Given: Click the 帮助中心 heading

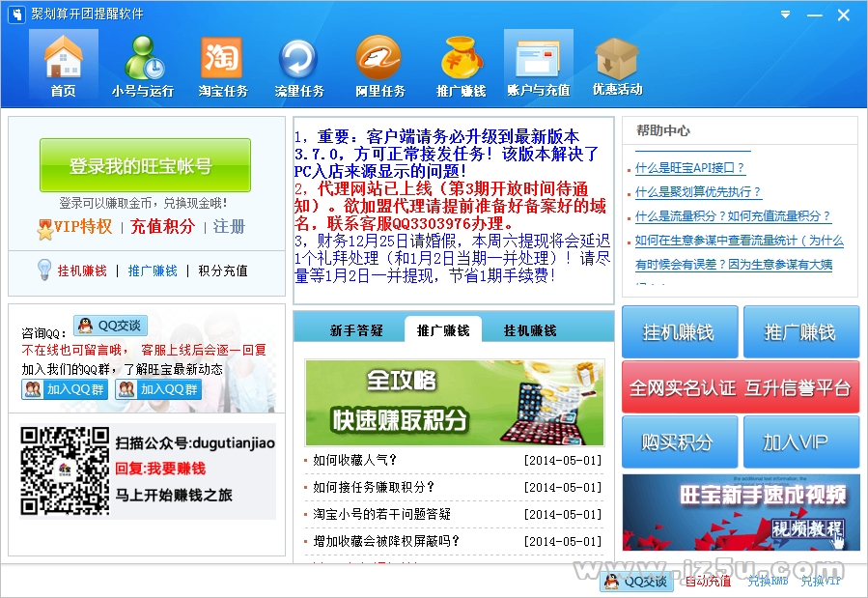Looking at the screenshot, I should pyautogui.click(x=662, y=130).
